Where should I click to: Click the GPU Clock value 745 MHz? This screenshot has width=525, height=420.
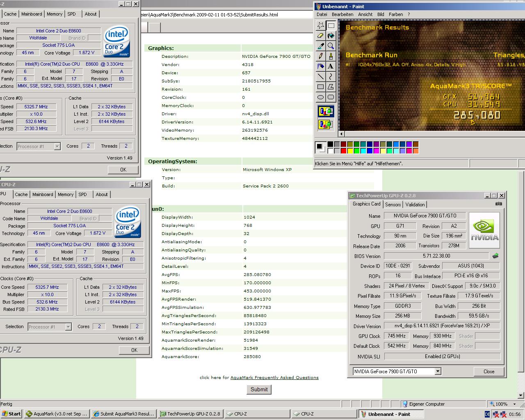(x=397, y=336)
